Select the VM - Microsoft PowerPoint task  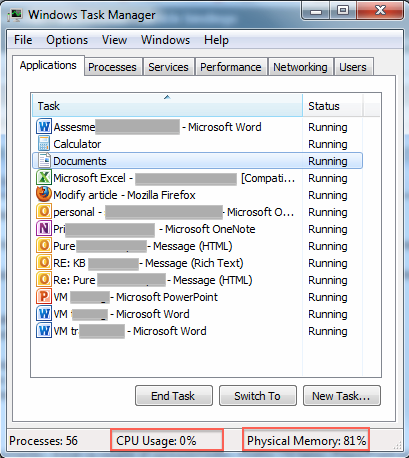136,297
